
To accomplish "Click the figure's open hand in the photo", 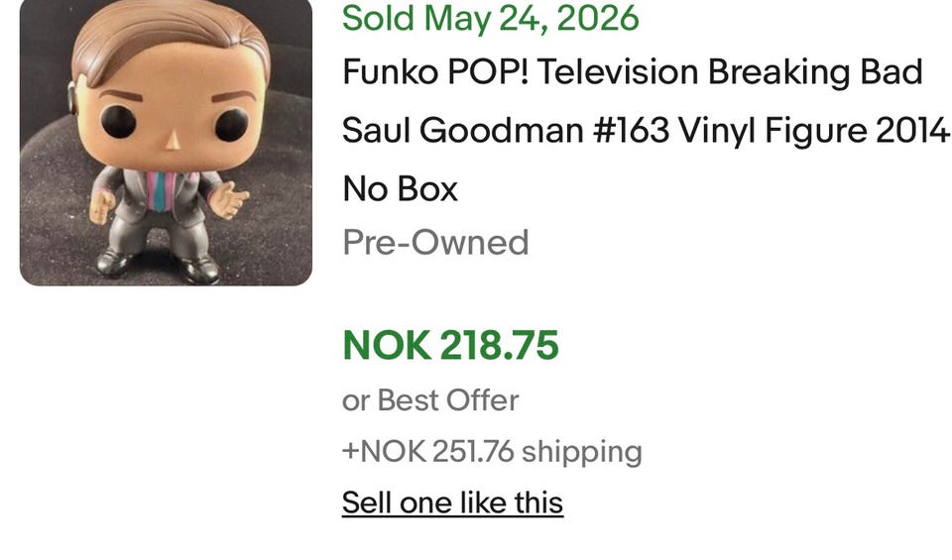I will coord(229,199).
